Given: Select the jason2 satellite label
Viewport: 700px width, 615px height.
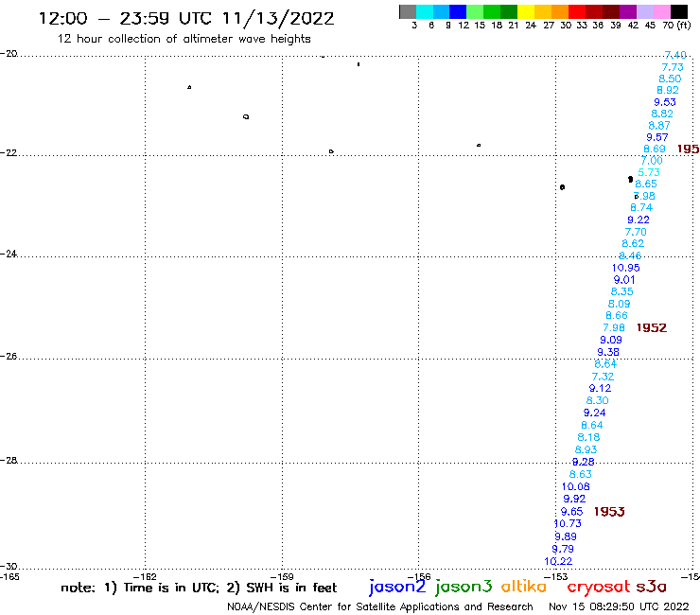Looking at the screenshot, I should 397,588.
